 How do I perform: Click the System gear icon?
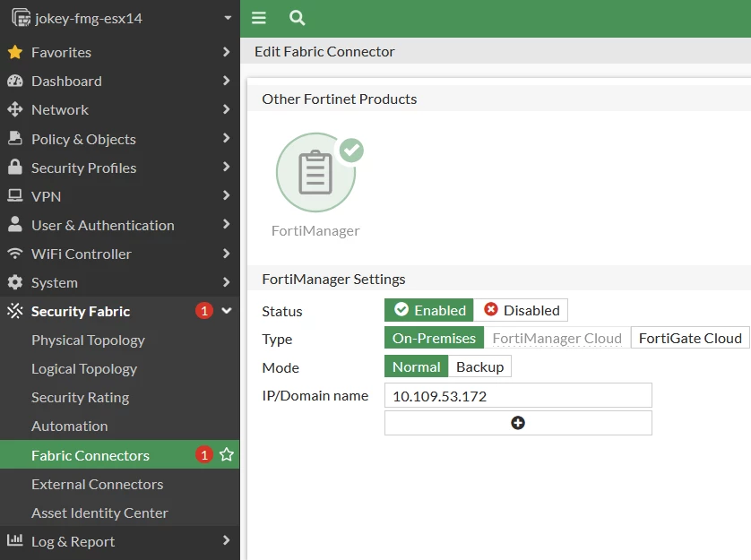click(15, 282)
